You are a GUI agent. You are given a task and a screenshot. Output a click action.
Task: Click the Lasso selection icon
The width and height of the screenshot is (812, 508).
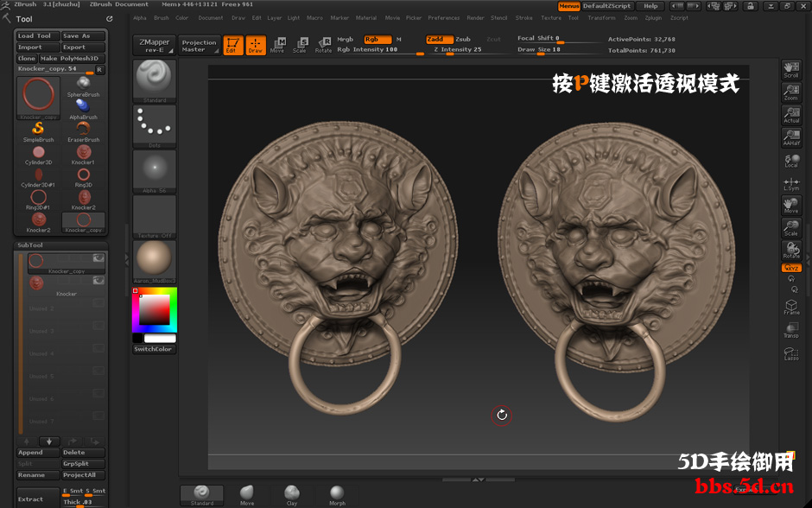coord(790,352)
